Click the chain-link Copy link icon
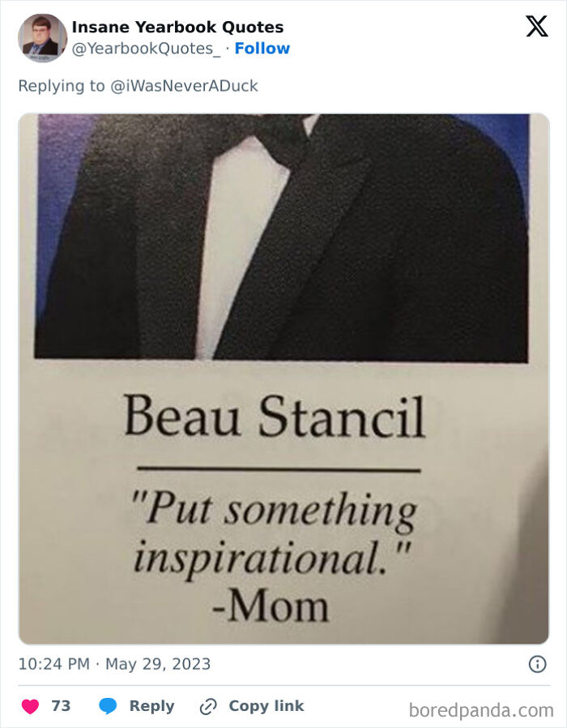Screen dimensions: 567x728 point(211,705)
